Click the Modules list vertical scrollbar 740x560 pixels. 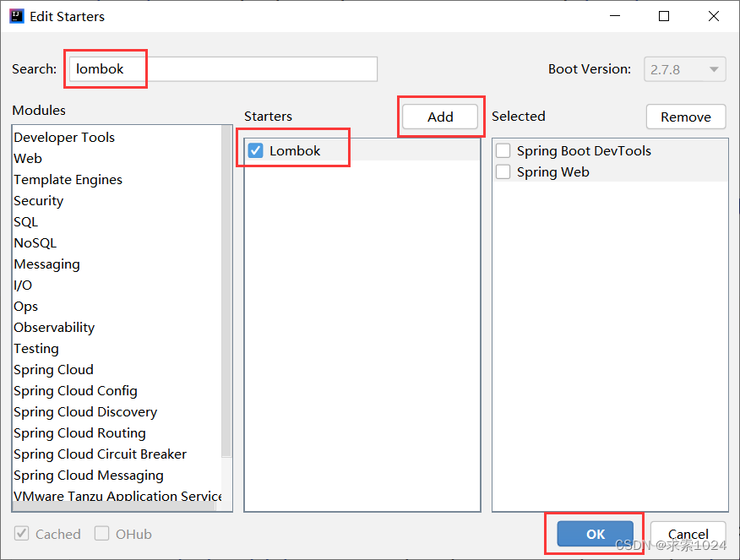coord(226,291)
